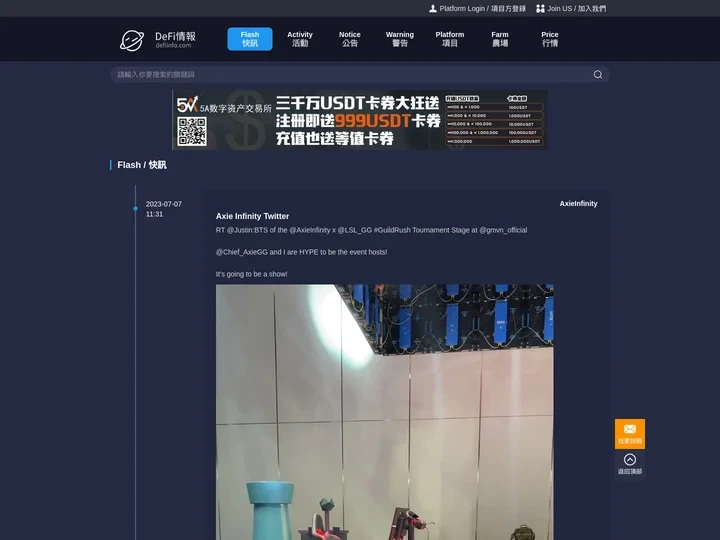
Task: Click the search magnifier icon
Action: click(597, 74)
